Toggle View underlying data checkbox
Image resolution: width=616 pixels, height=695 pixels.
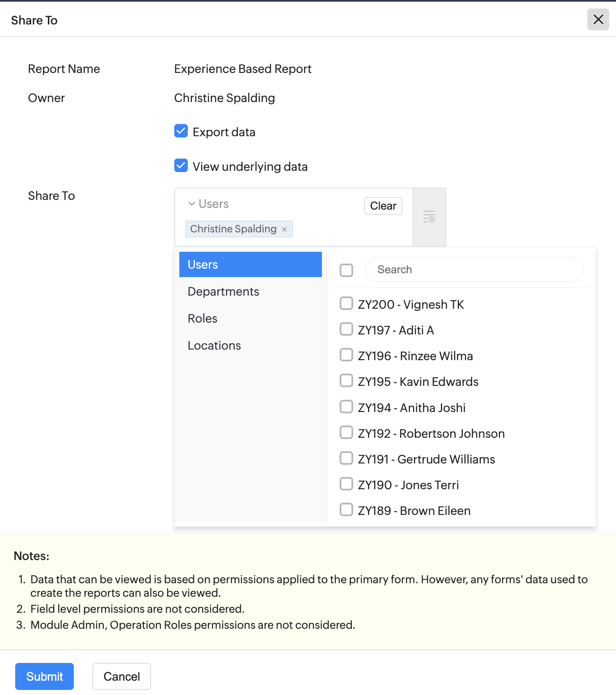[x=181, y=166]
